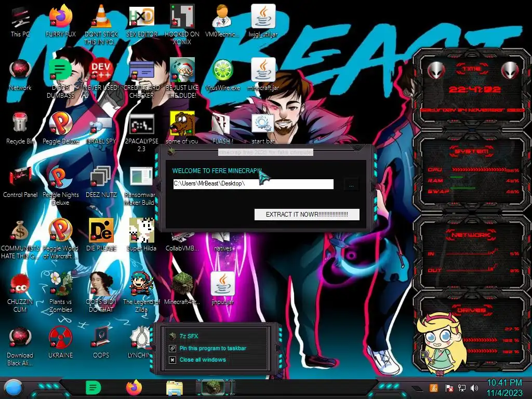The height and width of the screenshot is (399, 532).
Task: Launch Peggle World of Warcraft shortcut
Action: pos(60,239)
